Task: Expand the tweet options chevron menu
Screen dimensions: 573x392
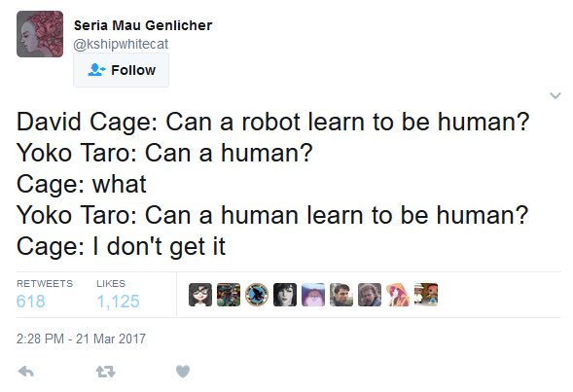Action: pyautogui.click(x=555, y=95)
